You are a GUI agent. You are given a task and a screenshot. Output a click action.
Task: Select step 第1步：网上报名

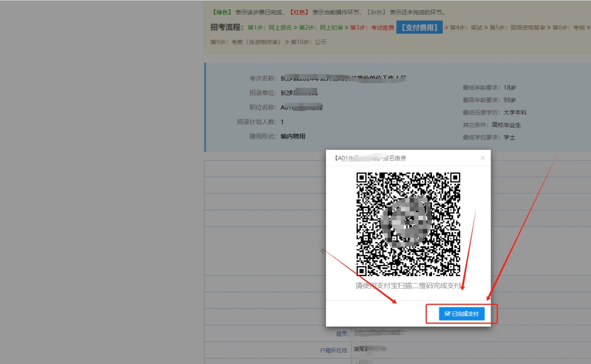click(x=270, y=28)
